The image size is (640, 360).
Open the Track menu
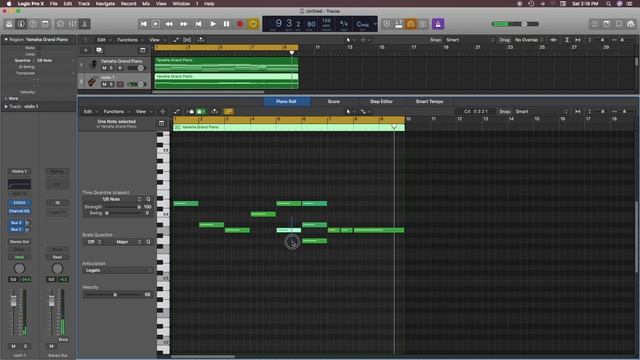[84, 4]
